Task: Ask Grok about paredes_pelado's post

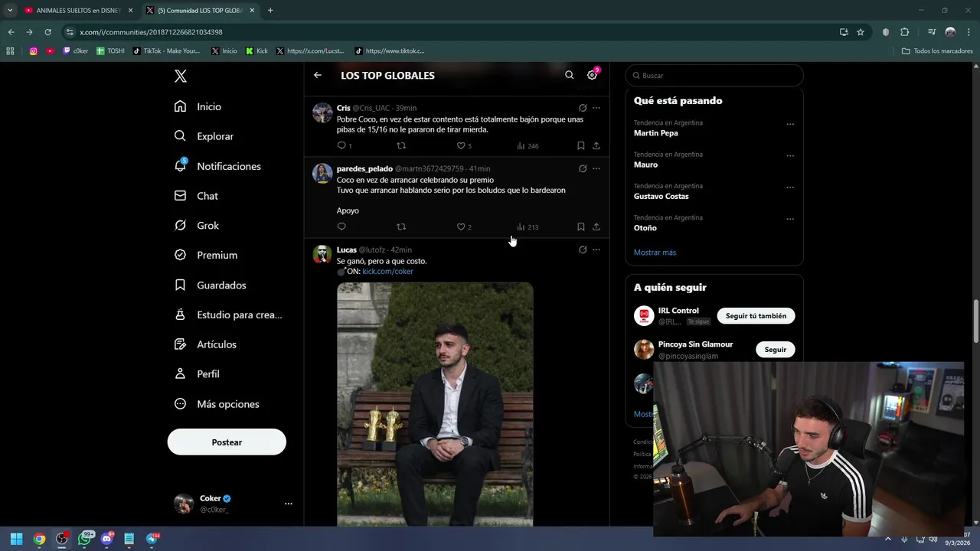Action: point(583,168)
